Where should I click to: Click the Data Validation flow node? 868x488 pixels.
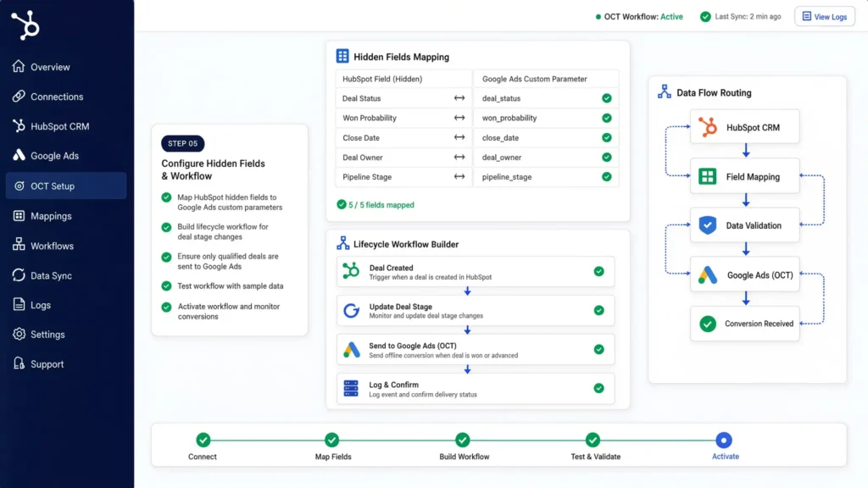[x=745, y=225]
